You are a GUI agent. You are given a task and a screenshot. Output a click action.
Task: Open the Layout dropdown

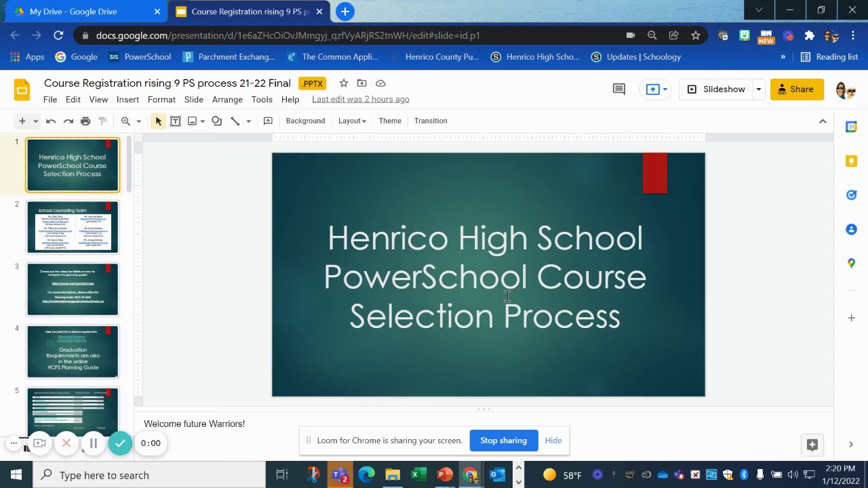pyautogui.click(x=352, y=121)
